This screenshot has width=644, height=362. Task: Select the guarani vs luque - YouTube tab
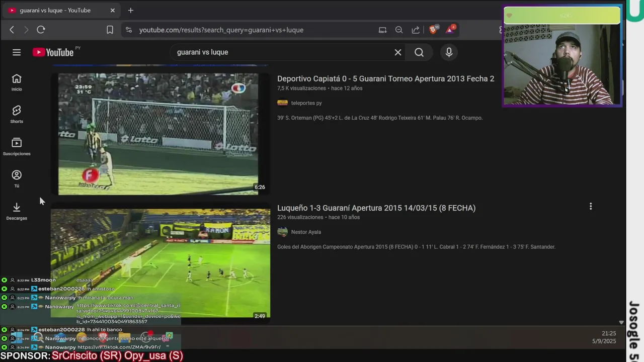(60, 10)
